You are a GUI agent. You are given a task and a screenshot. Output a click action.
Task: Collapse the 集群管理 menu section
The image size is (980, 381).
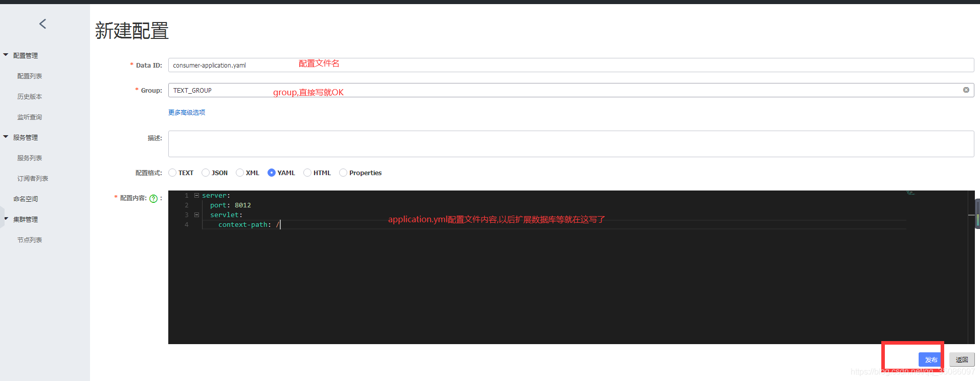click(x=6, y=219)
